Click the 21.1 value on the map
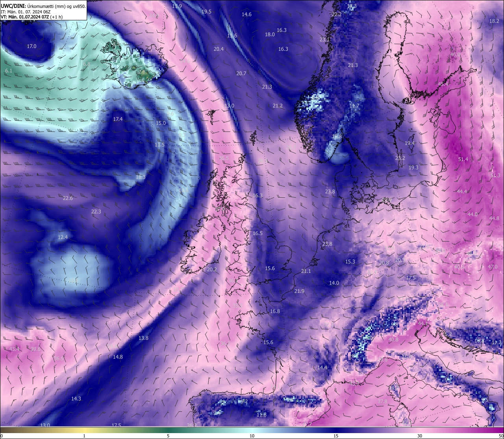This screenshot has width=504, height=439. point(306,271)
